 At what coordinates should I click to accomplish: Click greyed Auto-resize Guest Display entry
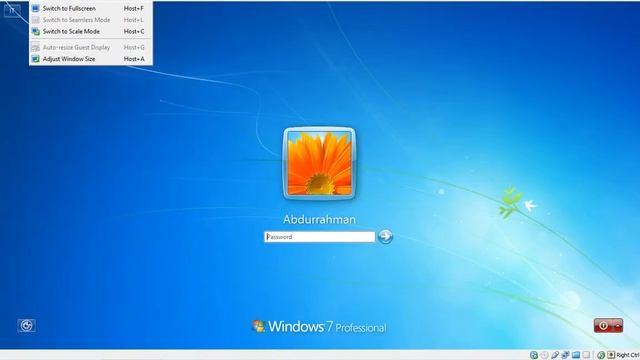pyautogui.click(x=91, y=47)
